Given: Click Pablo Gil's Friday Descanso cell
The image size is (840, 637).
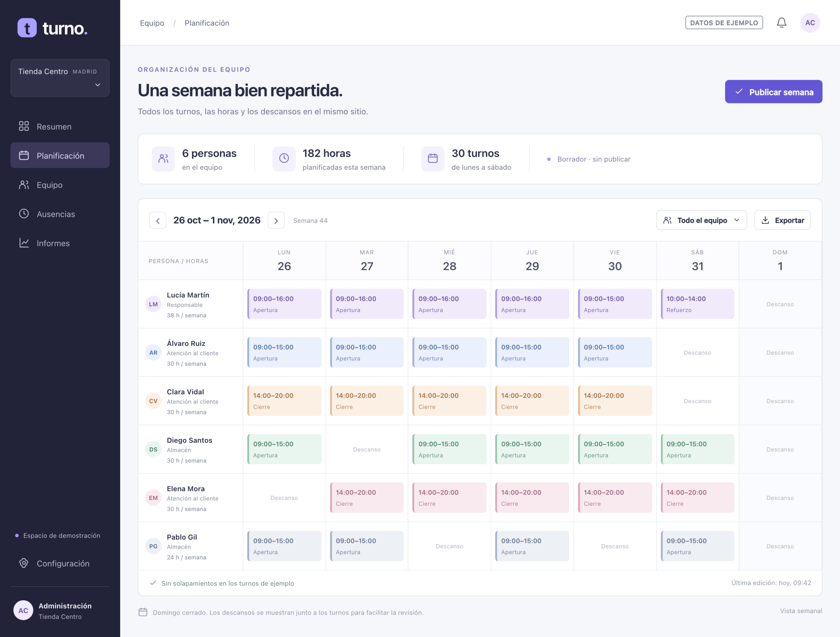Looking at the screenshot, I should [615, 546].
